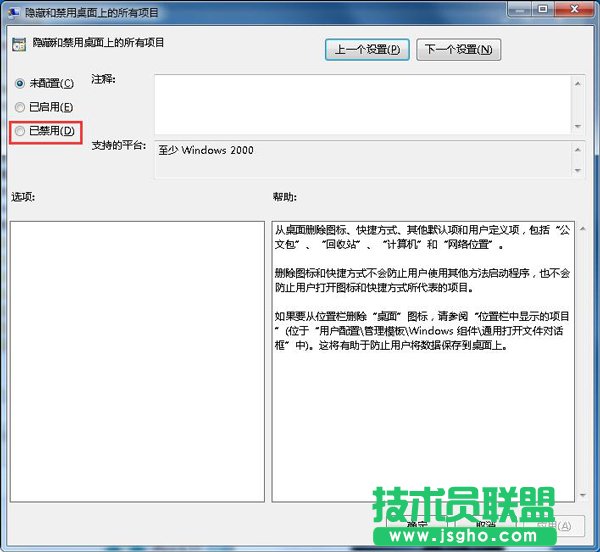
Task: Minimize the dialog window
Action: click(520, 9)
